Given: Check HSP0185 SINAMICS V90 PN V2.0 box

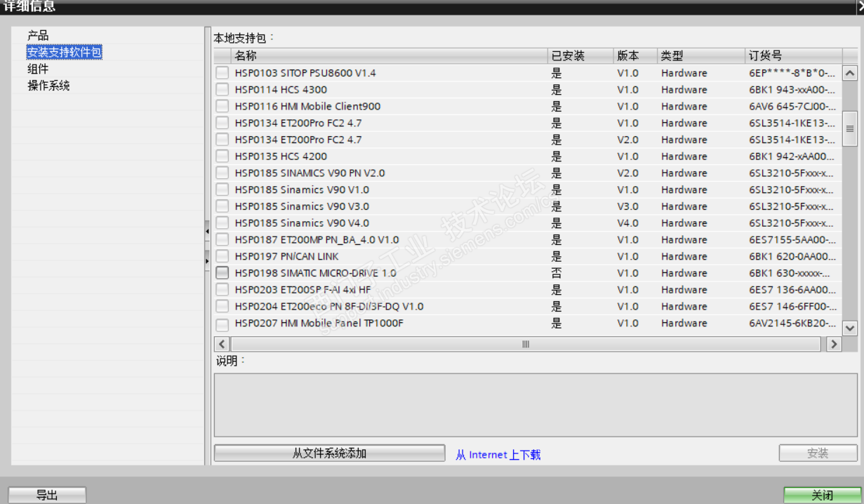Looking at the screenshot, I should (x=222, y=173).
